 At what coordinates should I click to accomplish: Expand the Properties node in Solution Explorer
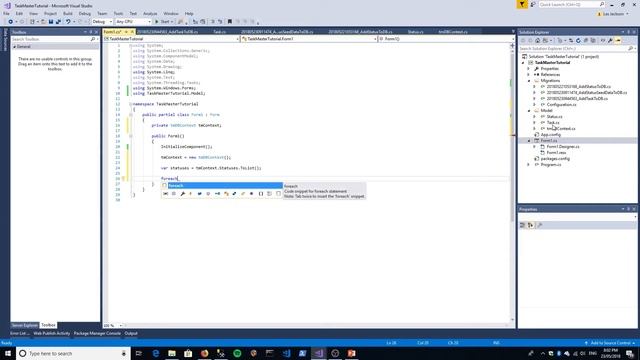coord(529,69)
